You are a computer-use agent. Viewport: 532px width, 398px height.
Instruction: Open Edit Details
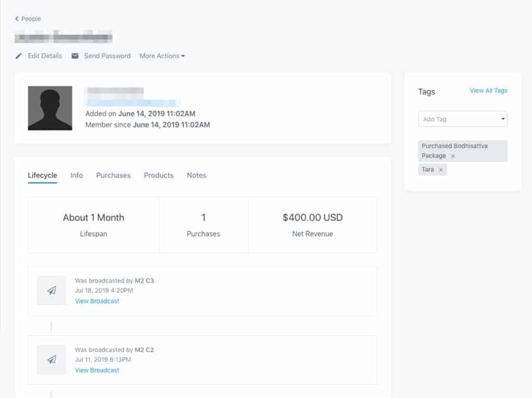(45, 56)
